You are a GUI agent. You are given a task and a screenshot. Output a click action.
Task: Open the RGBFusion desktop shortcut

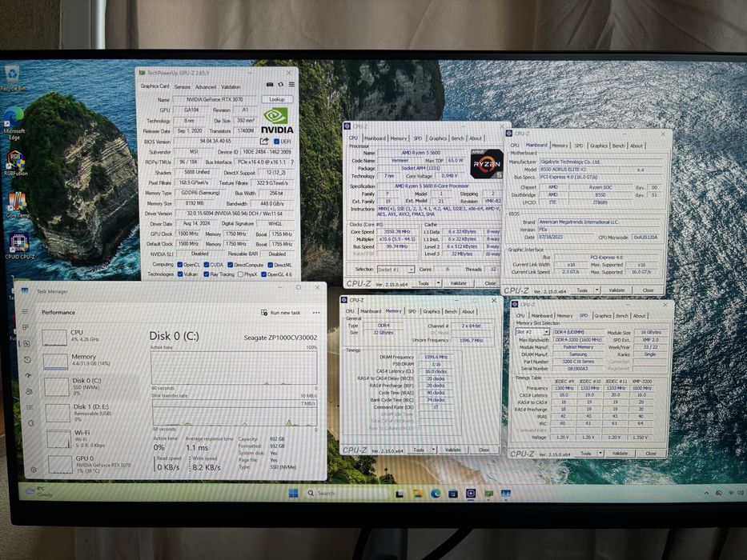tap(15, 163)
